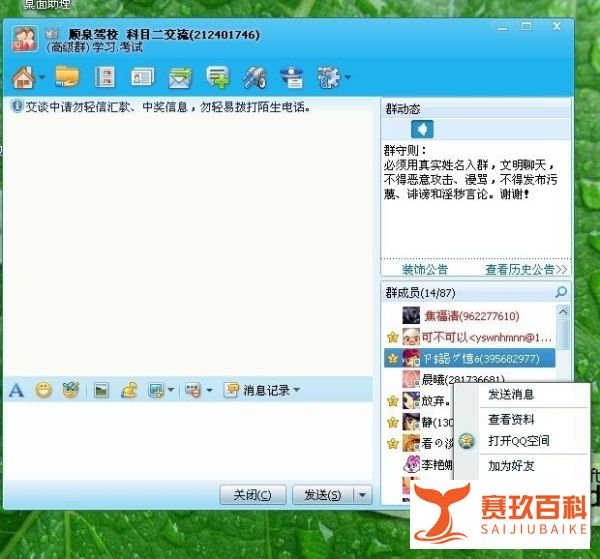
Task: Select member 焦福清(962277610)
Action: coord(471,316)
